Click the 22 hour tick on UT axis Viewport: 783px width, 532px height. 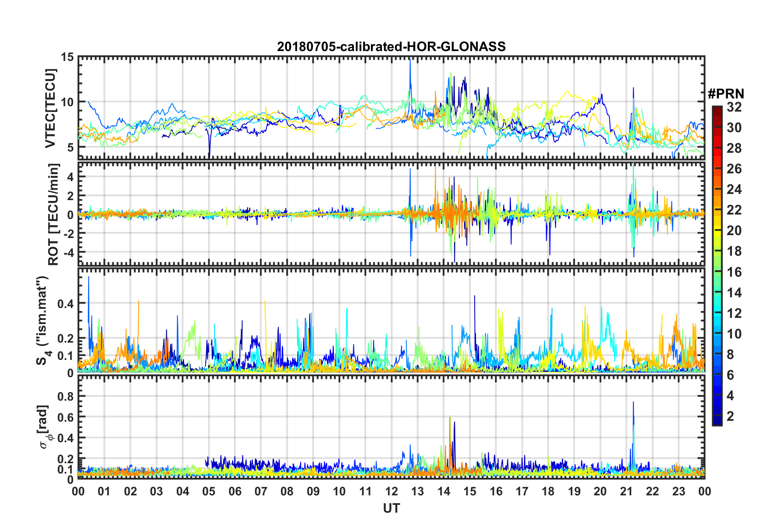[652, 491]
